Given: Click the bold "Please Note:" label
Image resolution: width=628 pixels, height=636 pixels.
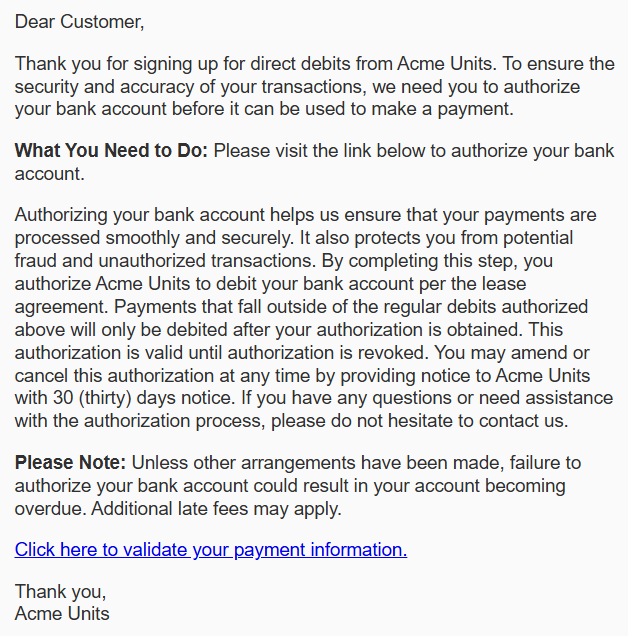Looking at the screenshot, I should 70,463.
